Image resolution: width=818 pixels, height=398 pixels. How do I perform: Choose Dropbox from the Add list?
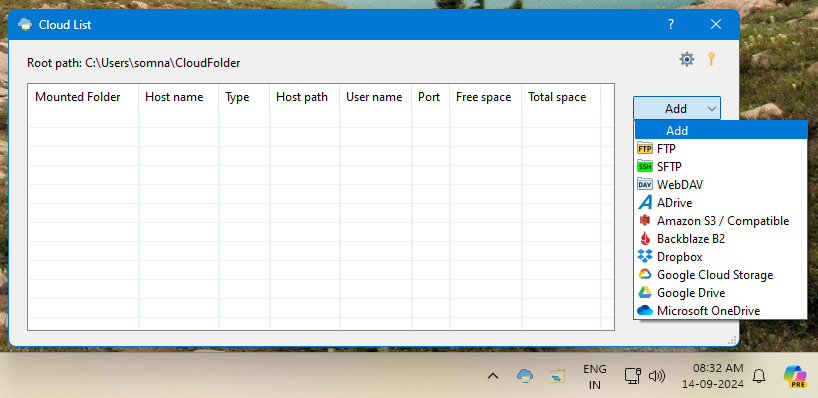coord(720,257)
